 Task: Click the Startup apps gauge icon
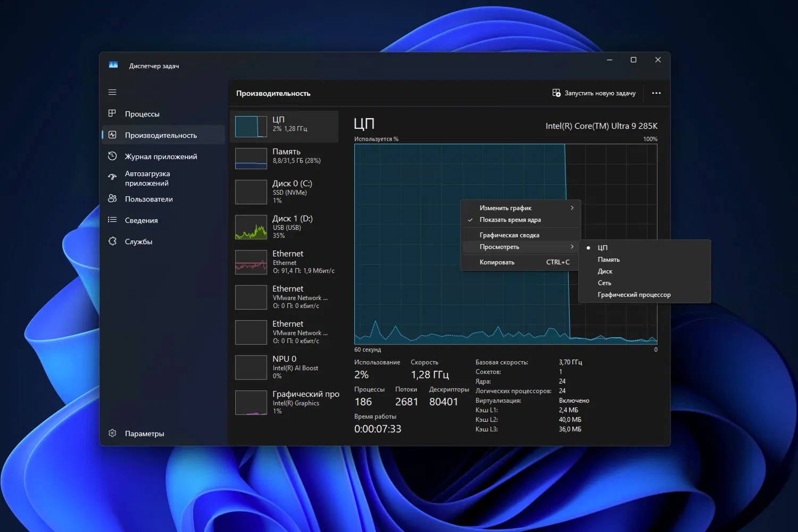click(112, 177)
